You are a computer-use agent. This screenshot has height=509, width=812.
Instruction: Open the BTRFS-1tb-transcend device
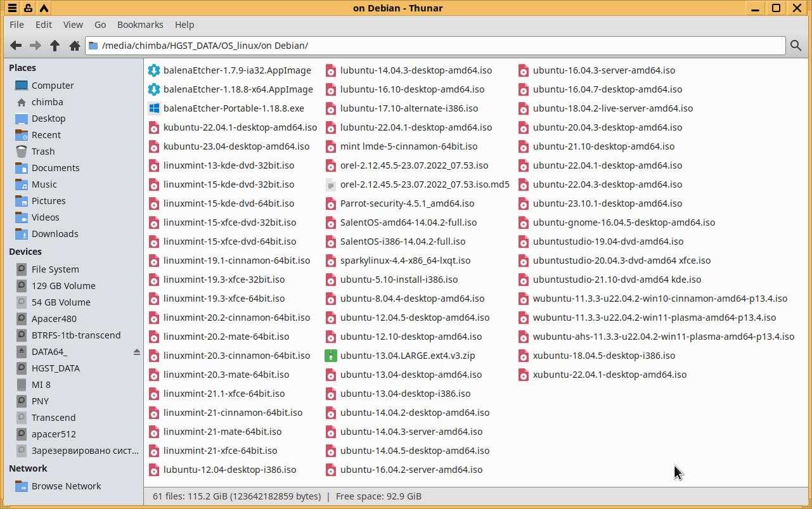[76, 335]
